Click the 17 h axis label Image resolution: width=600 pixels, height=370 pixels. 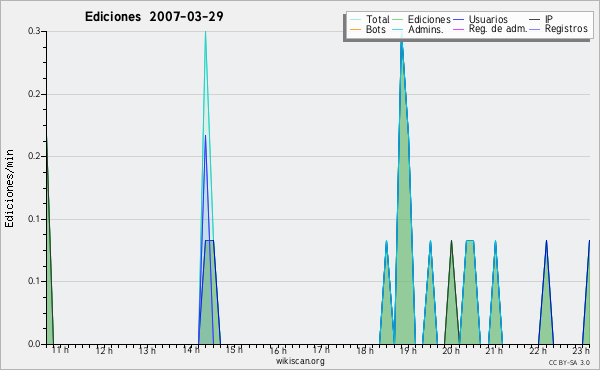coord(321,350)
